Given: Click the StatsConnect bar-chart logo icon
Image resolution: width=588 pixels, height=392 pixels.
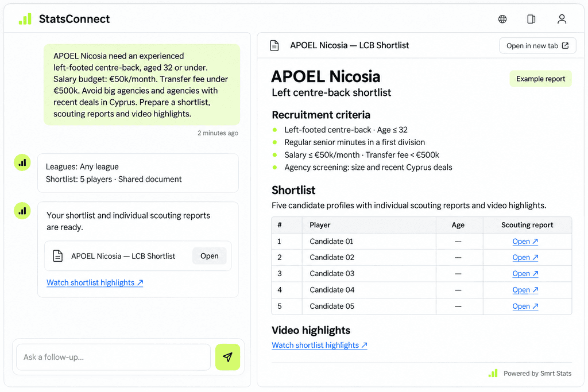Looking at the screenshot, I should tap(25, 19).
